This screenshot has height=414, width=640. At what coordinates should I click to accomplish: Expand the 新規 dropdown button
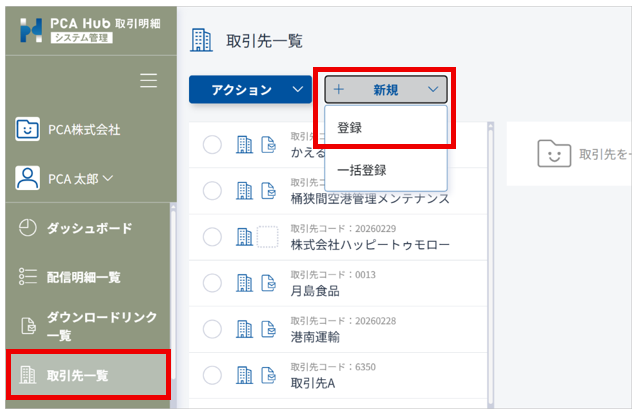point(386,90)
